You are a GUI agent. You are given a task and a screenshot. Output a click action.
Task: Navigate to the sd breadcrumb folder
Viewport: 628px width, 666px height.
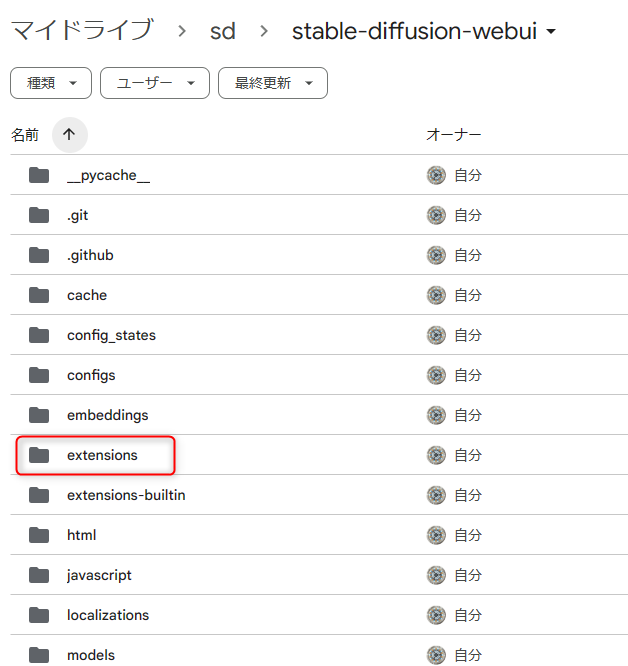point(222,31)
